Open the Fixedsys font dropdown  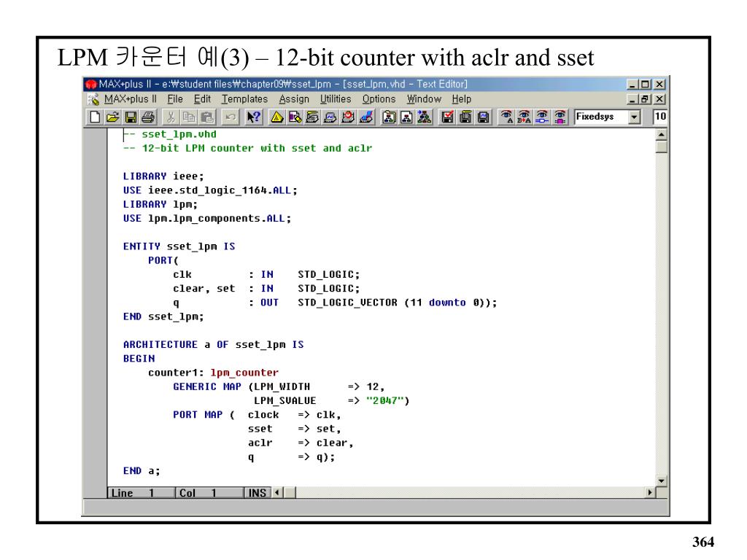point(634,117)
